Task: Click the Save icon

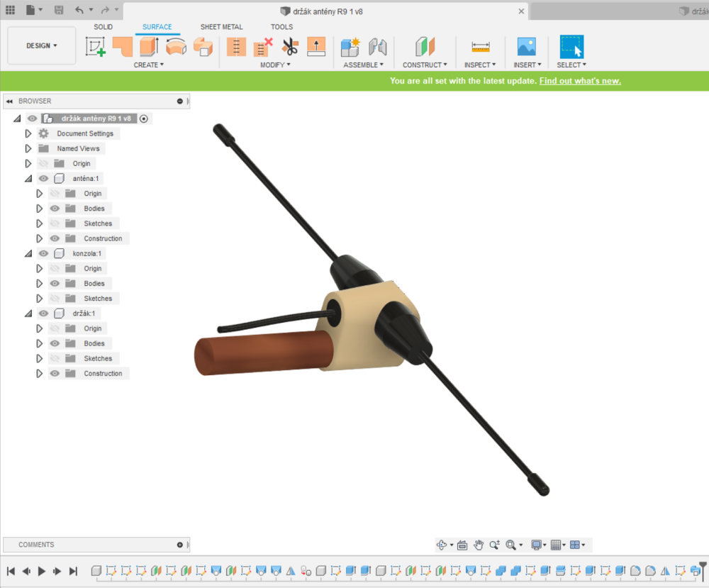Action: [58, 11]
